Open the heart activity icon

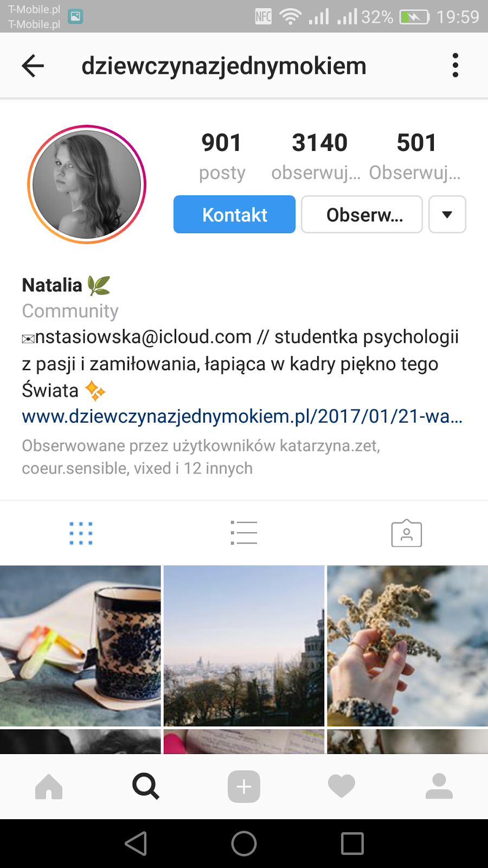[342, 787]
